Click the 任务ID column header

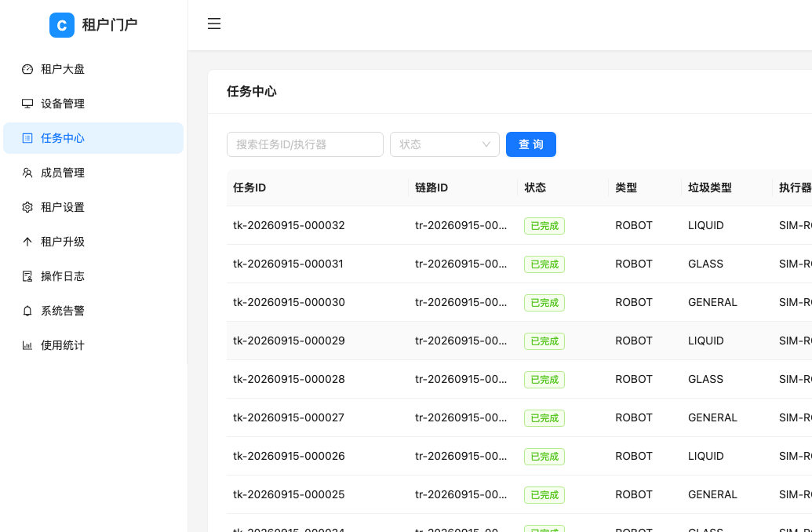click(318, 188)
